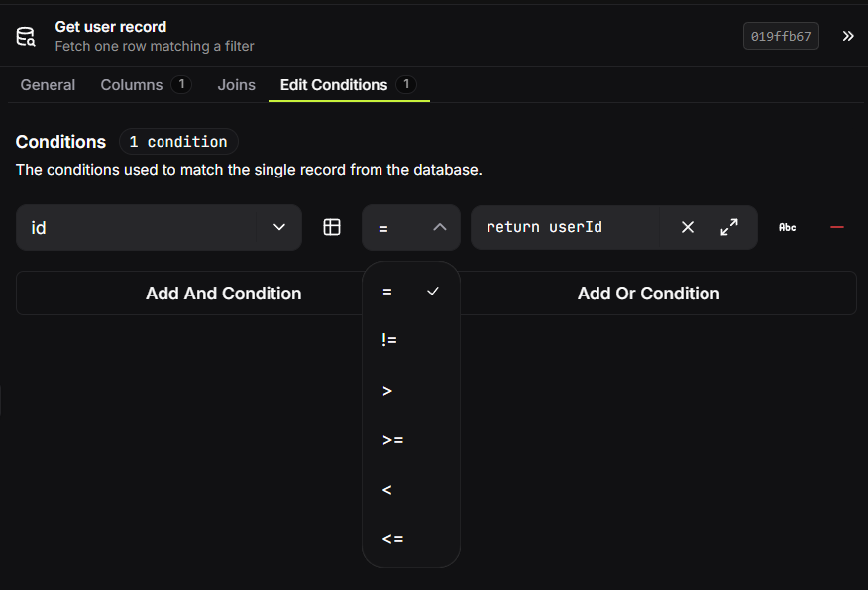Toggle the Abc value type icon

[787, 227]
